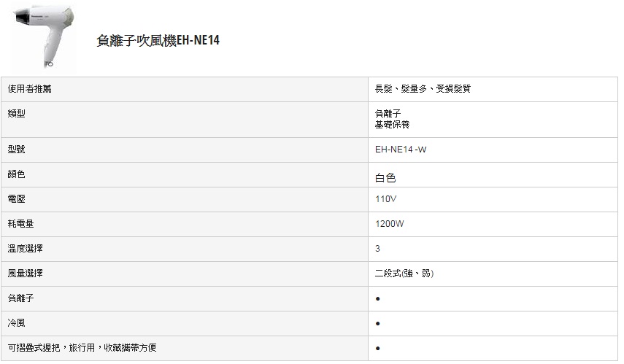Image resolution: width=624 pixels, height=364 pixels.
Task: Click the 溫度選擇 row label
Action: (x=25, y=248)
